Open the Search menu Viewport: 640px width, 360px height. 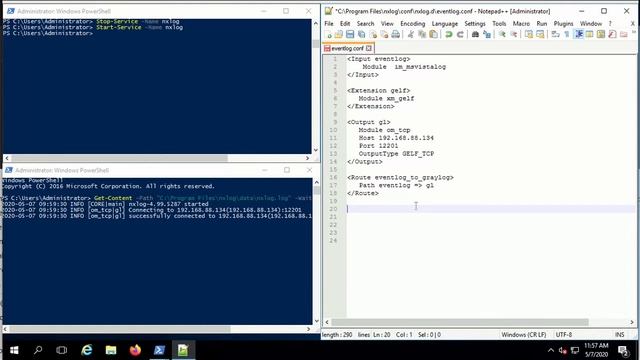365,24
